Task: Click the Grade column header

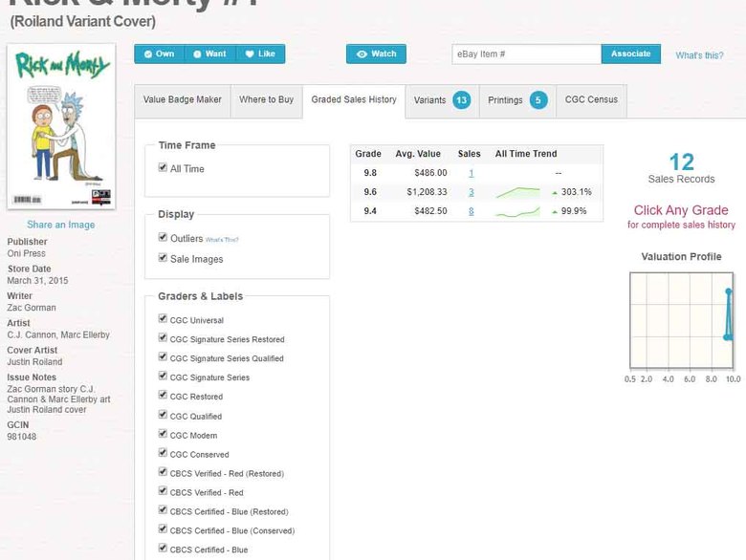Action: (368, 154)
